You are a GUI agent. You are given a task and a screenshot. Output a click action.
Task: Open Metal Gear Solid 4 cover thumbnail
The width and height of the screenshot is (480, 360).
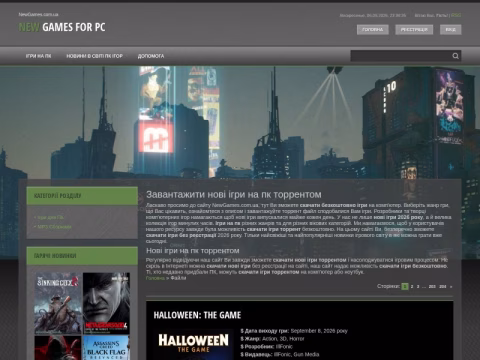point(106,303)
